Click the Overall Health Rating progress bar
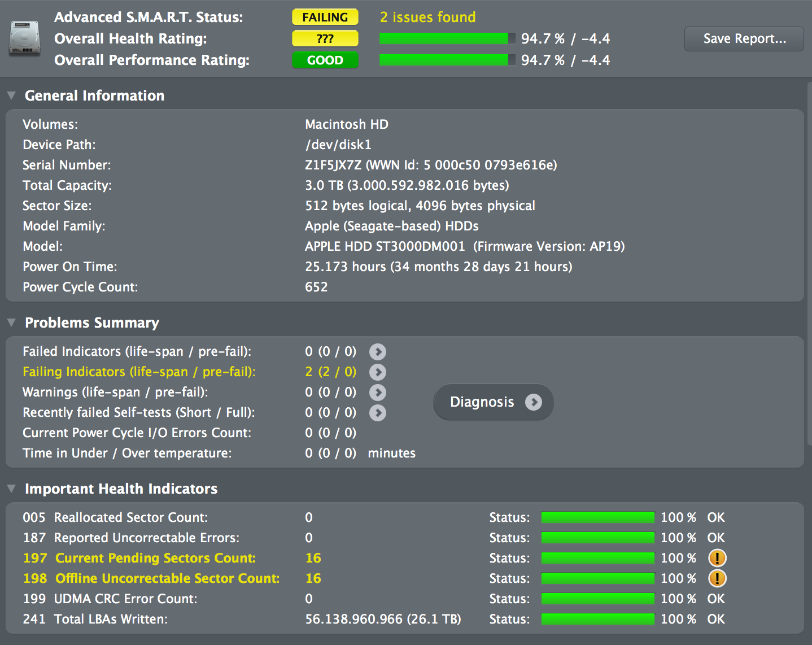 447,38
